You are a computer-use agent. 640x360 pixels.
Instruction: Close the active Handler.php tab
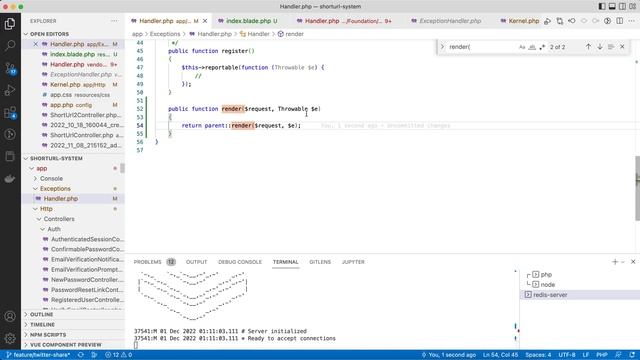(x=205, y=21)
